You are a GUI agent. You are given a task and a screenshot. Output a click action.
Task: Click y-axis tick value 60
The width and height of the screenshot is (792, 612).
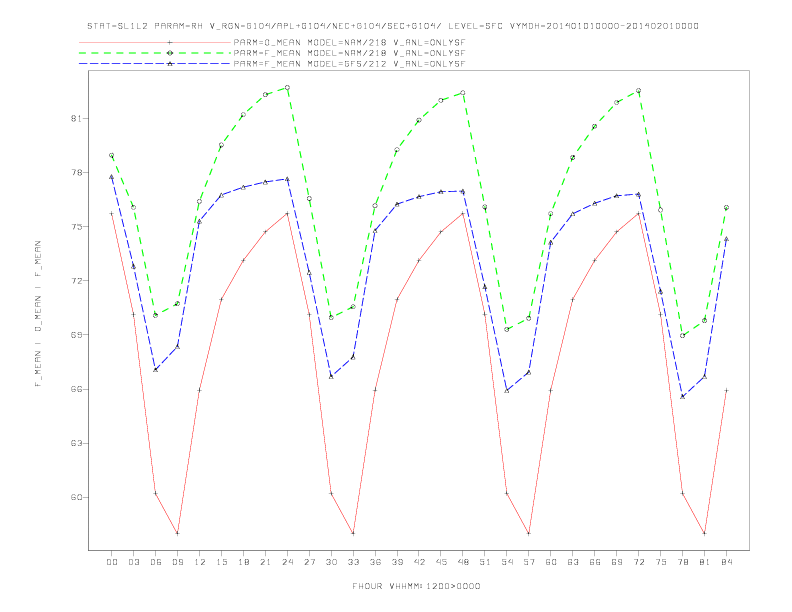click(76, 497)
